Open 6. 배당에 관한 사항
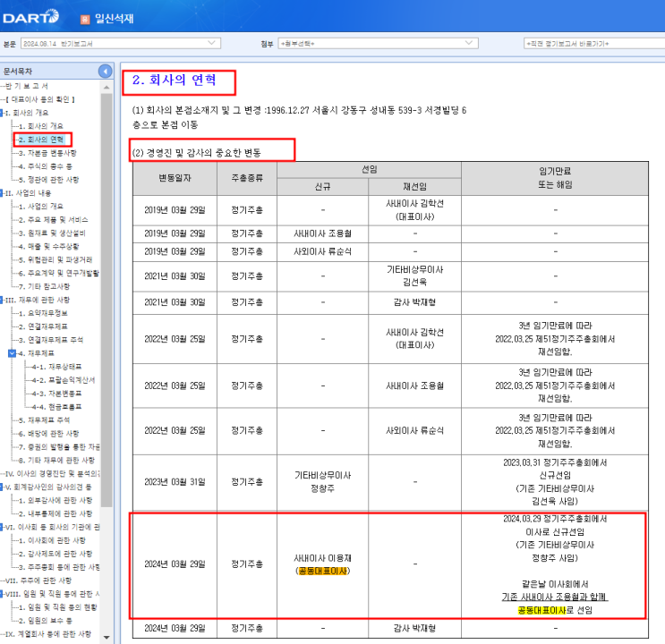 [48, 434]
